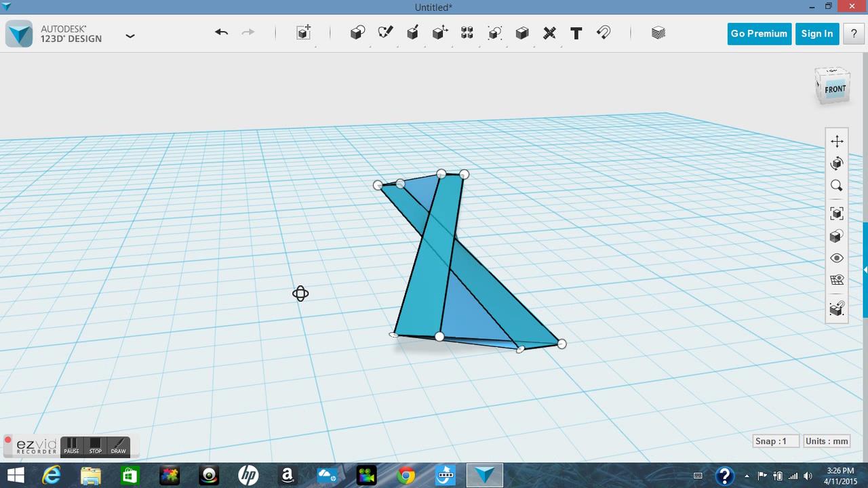This screenshot has height=488, width=868.
Task: Open the Snap value selector
Action: click(x=776, y=441)
